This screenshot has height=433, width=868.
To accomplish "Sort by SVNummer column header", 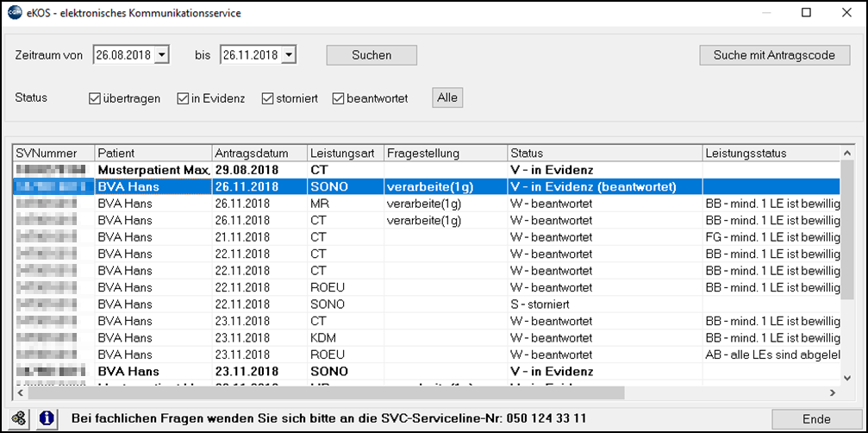I will (53, 153).
